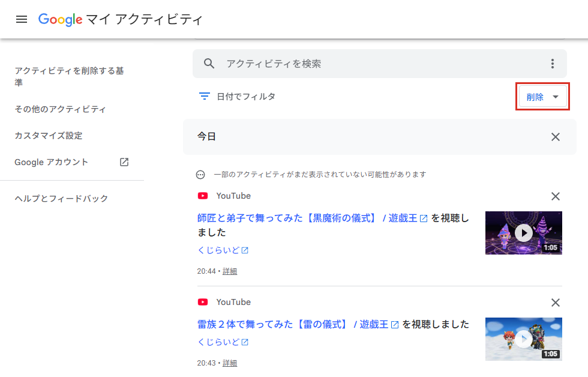Click the YouTube label above 黒魔術の儀式
The image size is (588, 377).
click(233, 196)
